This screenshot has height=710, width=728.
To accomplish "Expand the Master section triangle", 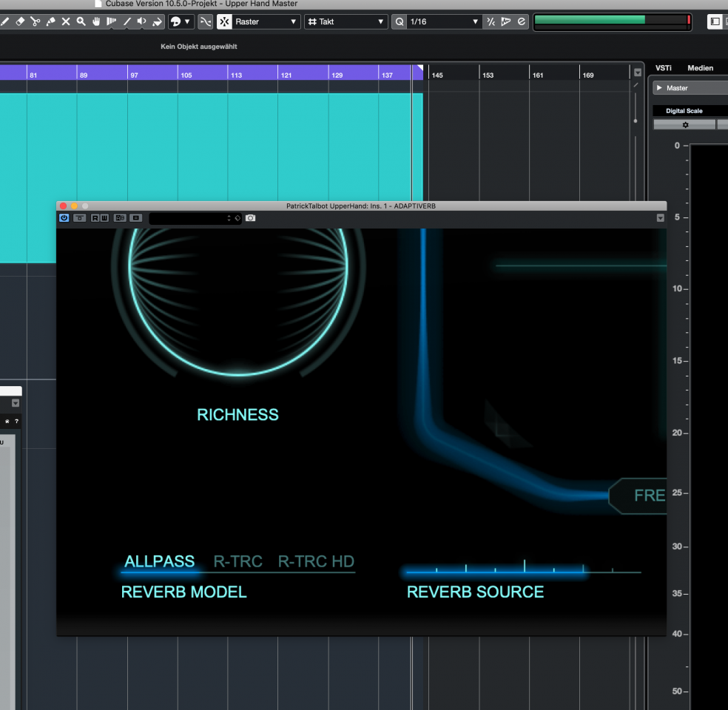I will pyautogui.click(x=659, y=88).
